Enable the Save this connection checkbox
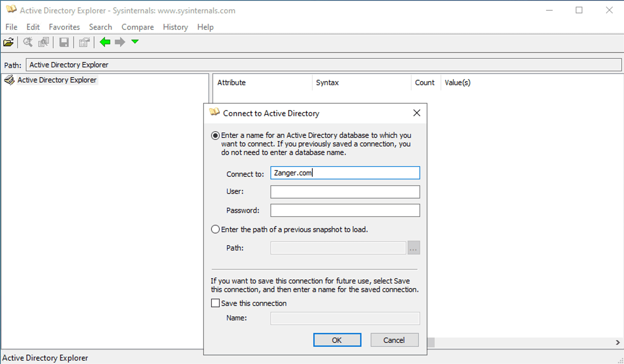 (x=215, y=303)
